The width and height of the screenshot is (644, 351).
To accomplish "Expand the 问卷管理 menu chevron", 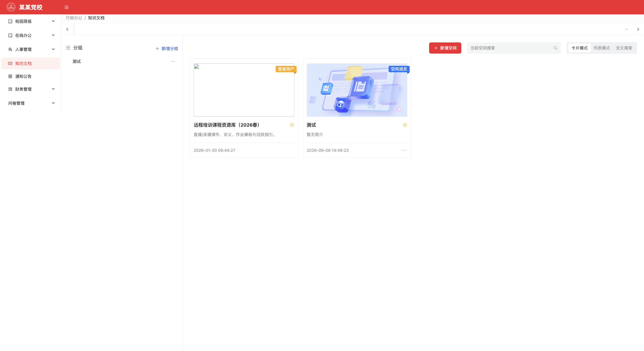I will pos(53,103).
